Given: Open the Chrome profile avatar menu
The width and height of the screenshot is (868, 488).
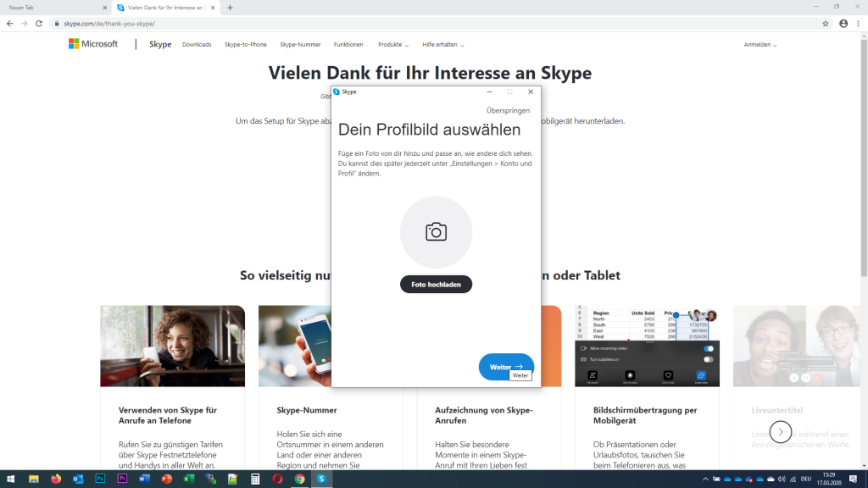Looking at the screenshot, I should [x=843, y=24].
